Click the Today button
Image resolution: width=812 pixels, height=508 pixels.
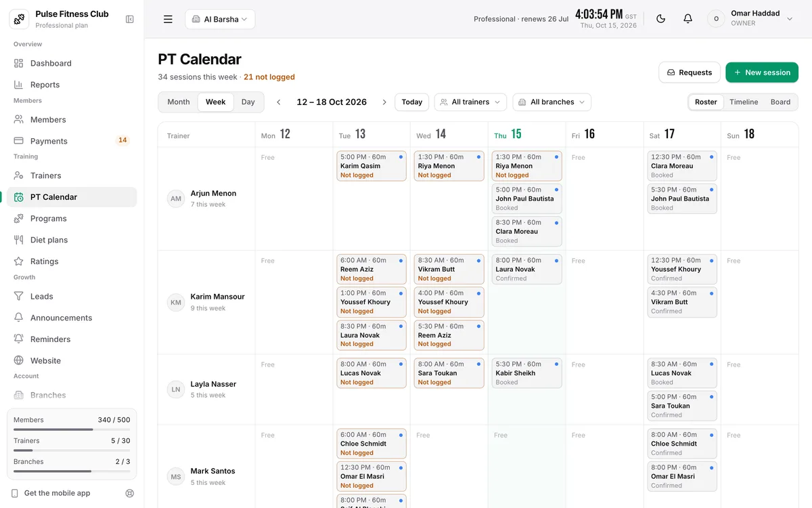coord(411,102)
